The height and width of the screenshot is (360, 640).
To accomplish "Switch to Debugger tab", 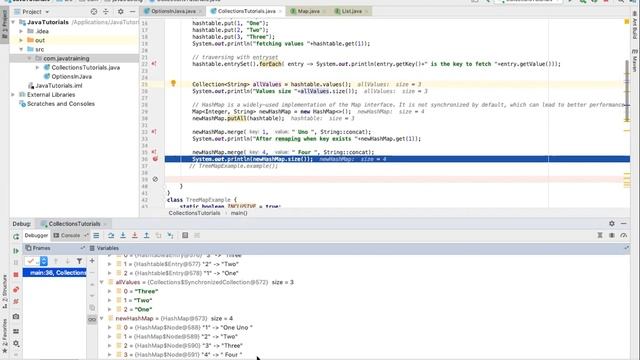I will [x=36, y=236].
